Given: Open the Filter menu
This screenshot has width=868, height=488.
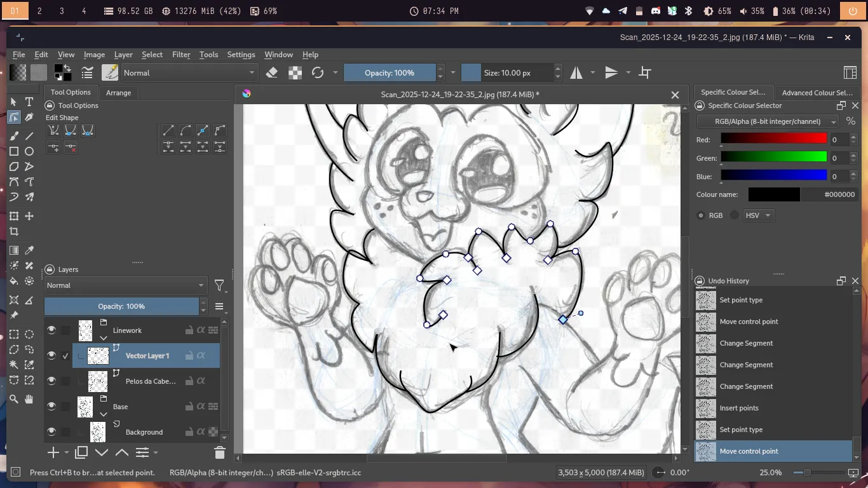Looking at the screenshot, I should pos(181,55).
